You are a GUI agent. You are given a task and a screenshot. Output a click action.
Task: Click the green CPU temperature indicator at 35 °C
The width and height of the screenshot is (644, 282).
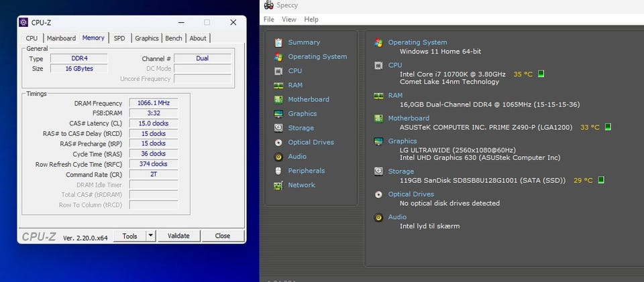click(x=541, y=74)
